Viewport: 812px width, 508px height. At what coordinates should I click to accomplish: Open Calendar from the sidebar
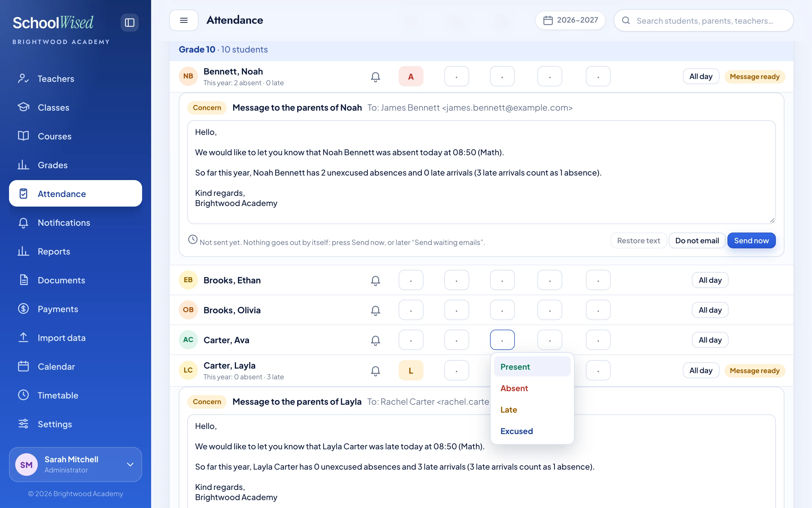coord(76,367)
